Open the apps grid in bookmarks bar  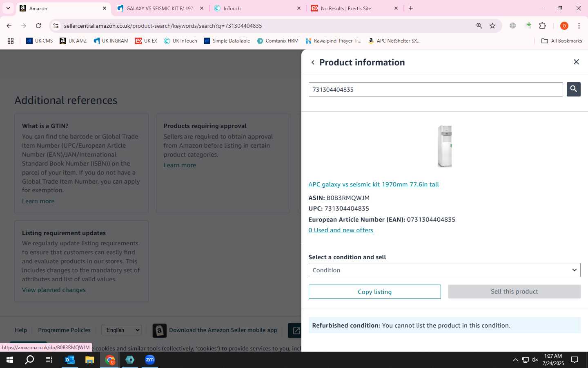click(x=11, y=41)
